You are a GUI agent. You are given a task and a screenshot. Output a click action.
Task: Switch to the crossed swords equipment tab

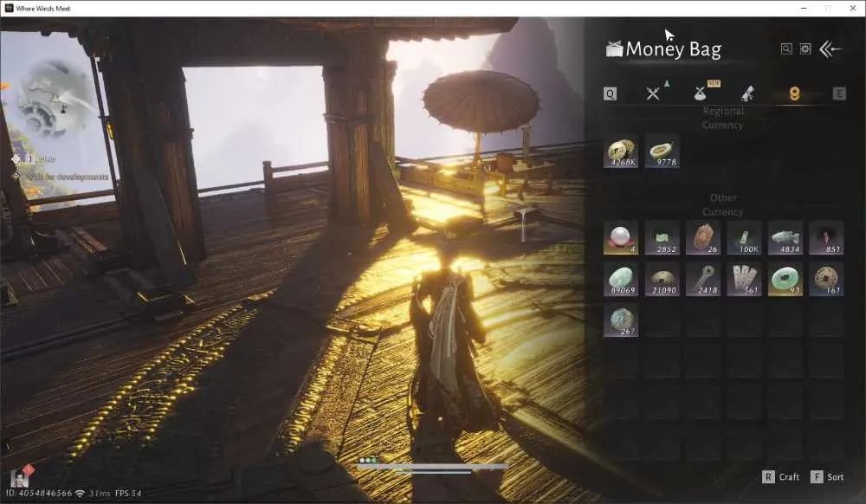pyautogui.click(x=653, y=94)
